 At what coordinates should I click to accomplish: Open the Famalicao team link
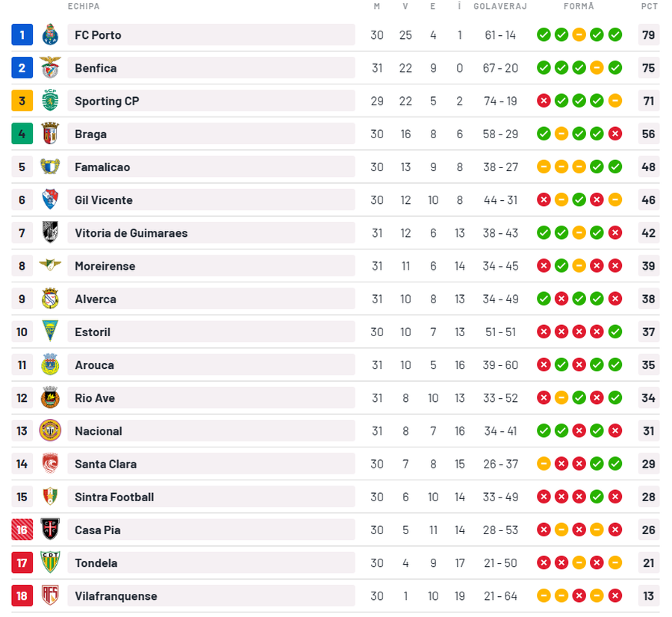click(x=102, y=167)
